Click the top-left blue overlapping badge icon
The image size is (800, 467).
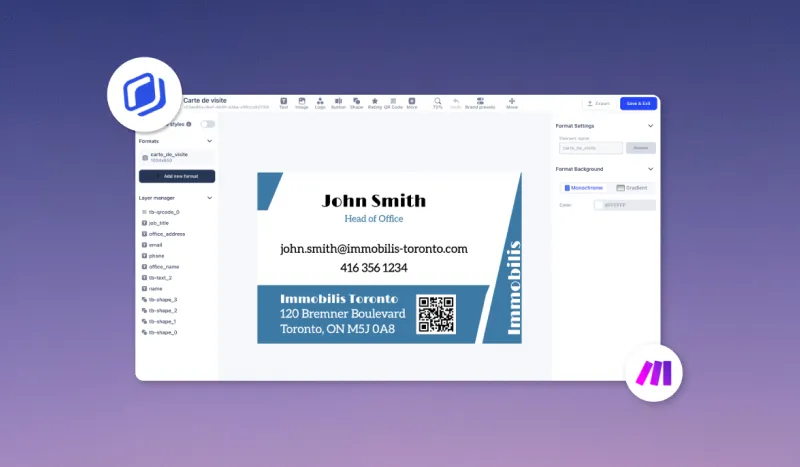[145, 94]
